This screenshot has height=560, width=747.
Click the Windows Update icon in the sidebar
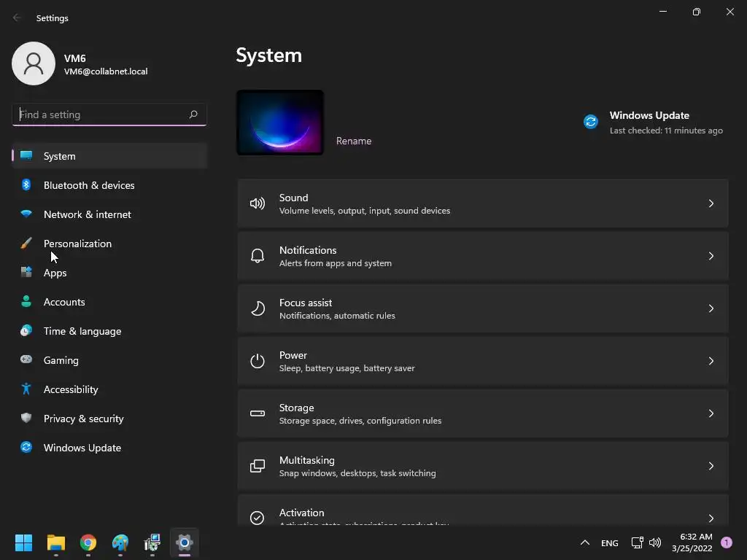[26, 447]
